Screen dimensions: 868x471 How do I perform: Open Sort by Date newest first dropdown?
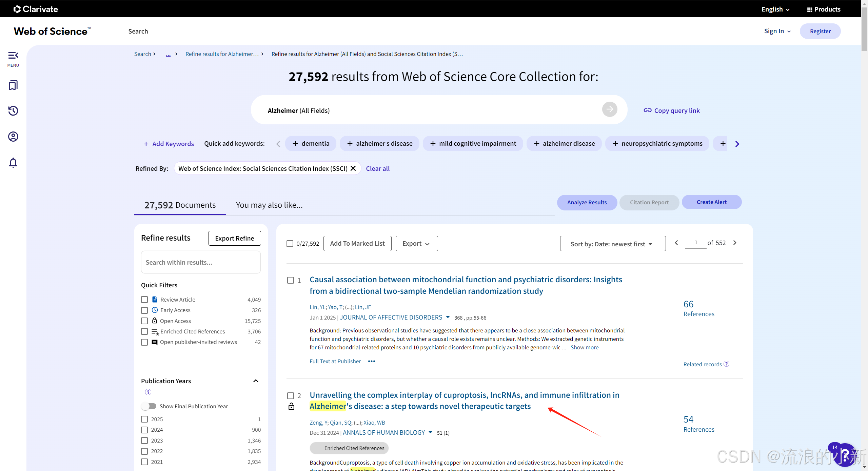(612, 244)
